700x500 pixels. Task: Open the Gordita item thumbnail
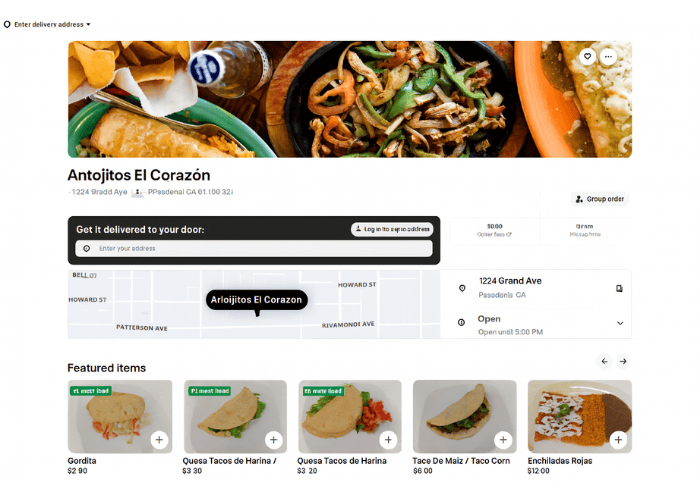(x=120, y=417)
